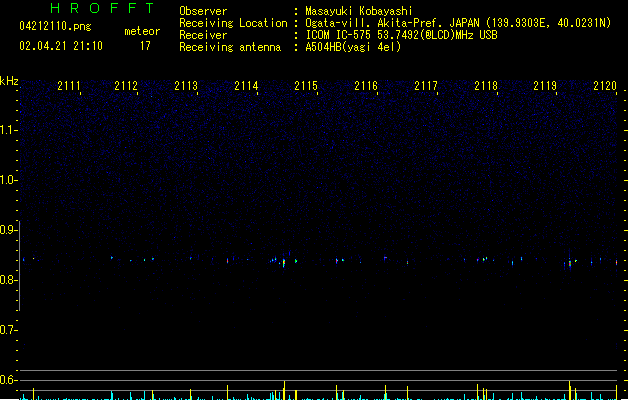Click the gray vertical frequency range bar
Viewport: 629px width, 400px height.
(20, 266)
